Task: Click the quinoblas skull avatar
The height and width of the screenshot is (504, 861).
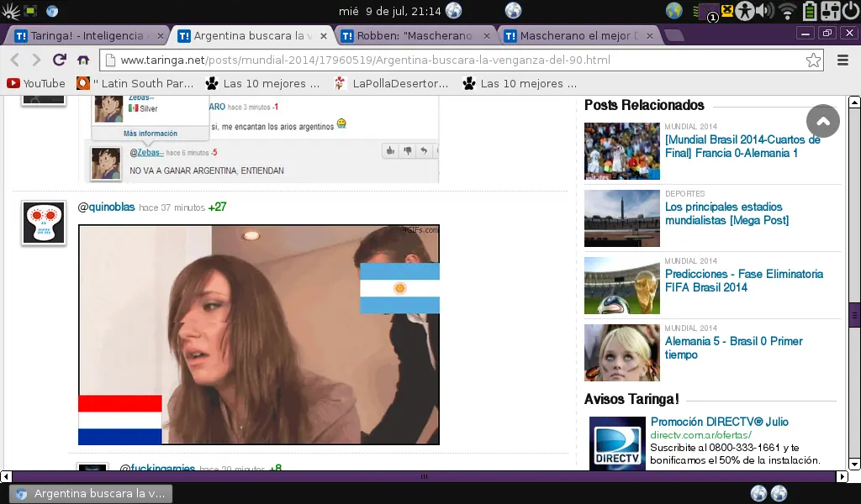Action: pyautogui.click(x=44, y=223)
